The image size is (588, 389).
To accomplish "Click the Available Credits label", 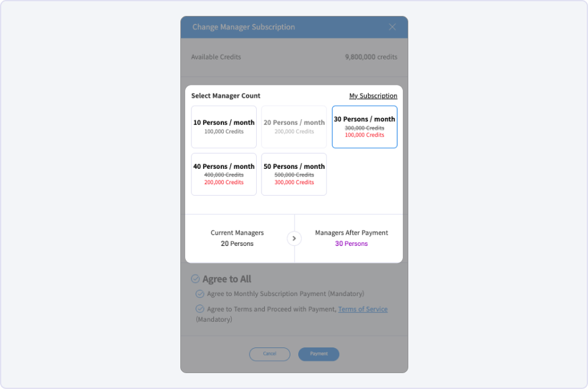I will click(216, 57).
